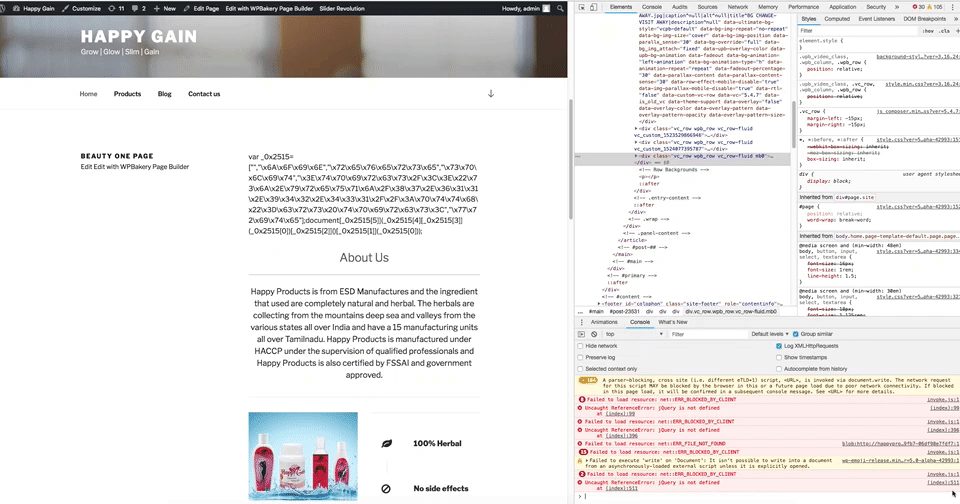The height and width of the screenshot is (504, 960).
Task: Click the admin bar search magnifier icon
Action: click(560, 9)
